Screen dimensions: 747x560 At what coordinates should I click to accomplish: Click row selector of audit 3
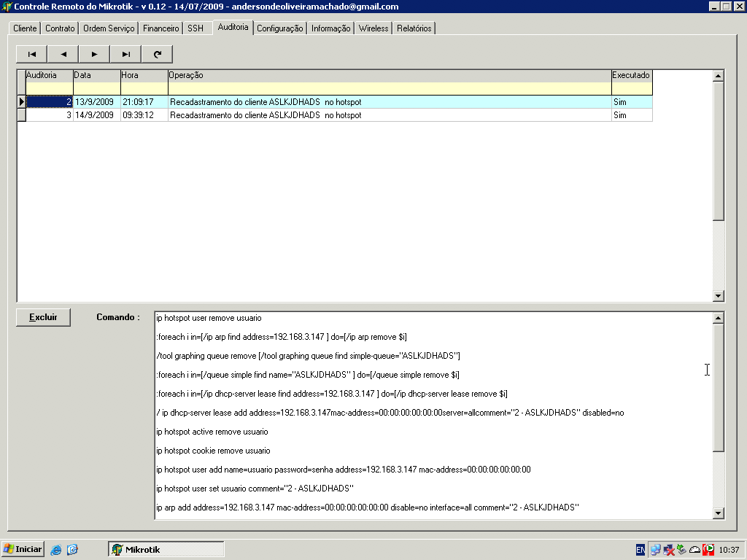(x=21, y=115)
